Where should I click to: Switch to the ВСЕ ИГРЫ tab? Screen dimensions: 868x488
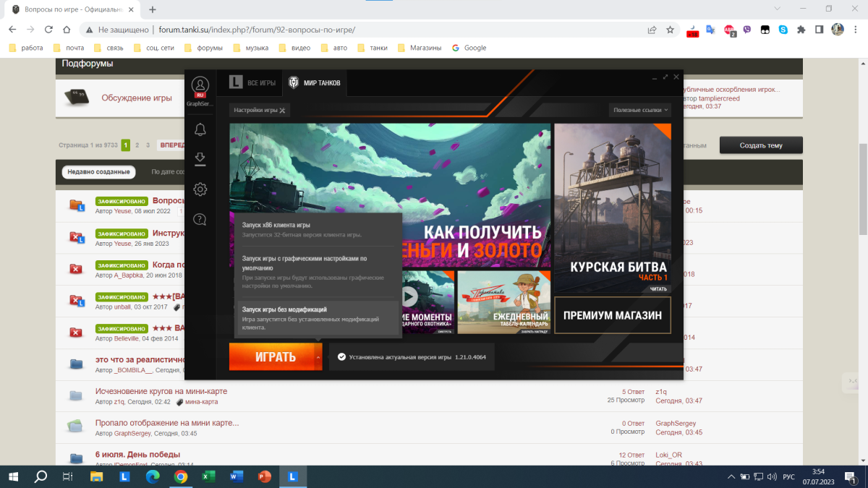pyautogui.click(x=253, y=83)
